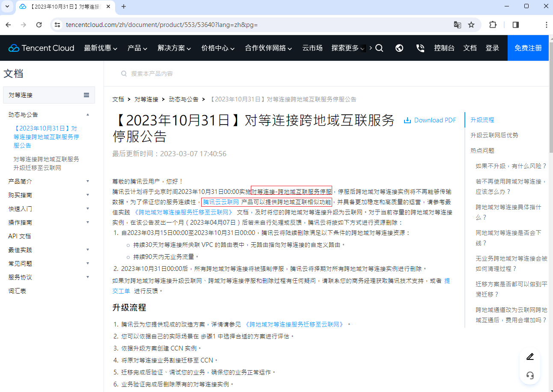Click the phone contact icon
553x392 pixels.
tap(420, 48)
